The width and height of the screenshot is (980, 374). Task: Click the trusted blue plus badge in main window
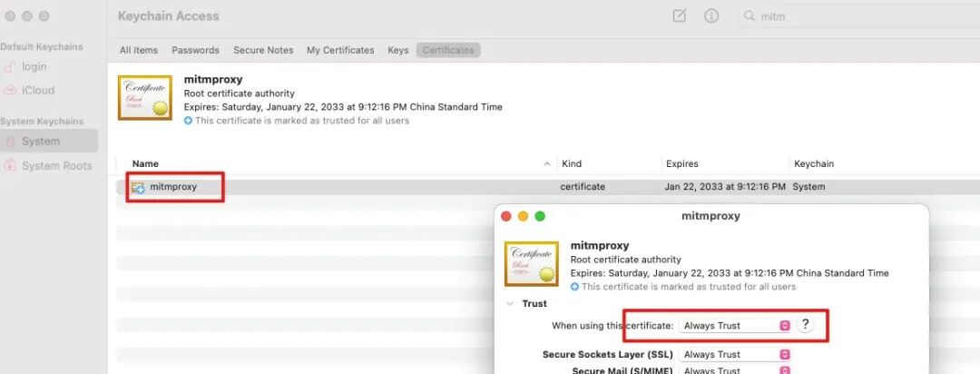pyautogui.click(x=188, y=121)
